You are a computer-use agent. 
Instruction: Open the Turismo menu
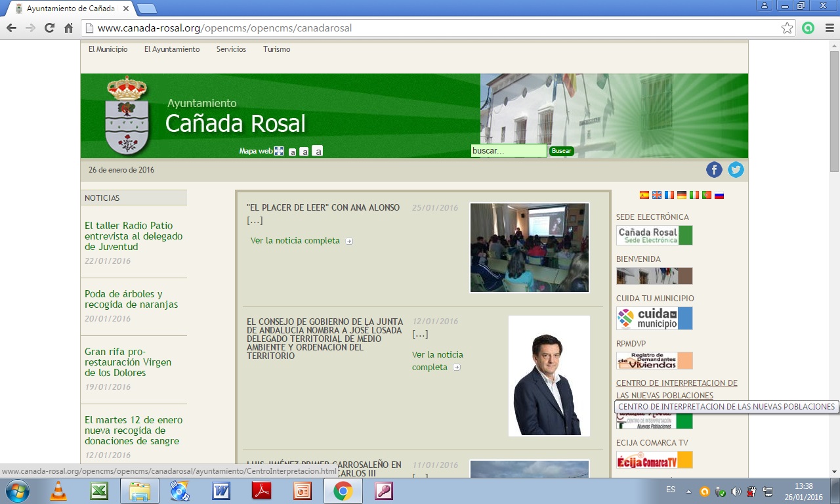[x=276, y=49]
